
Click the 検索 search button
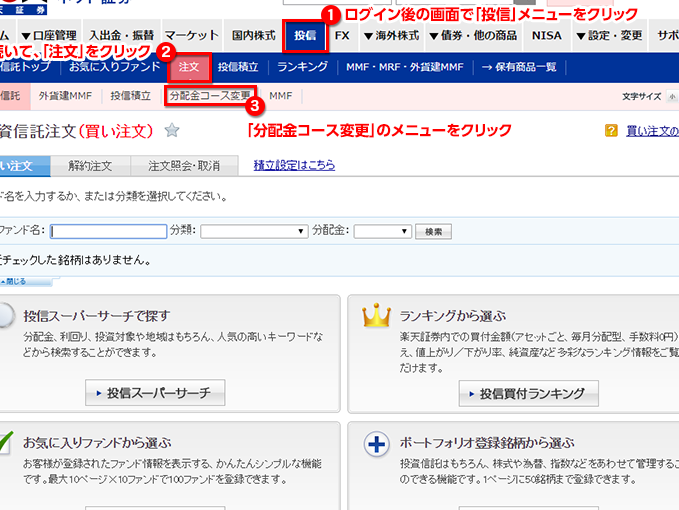tap(433, 232)
